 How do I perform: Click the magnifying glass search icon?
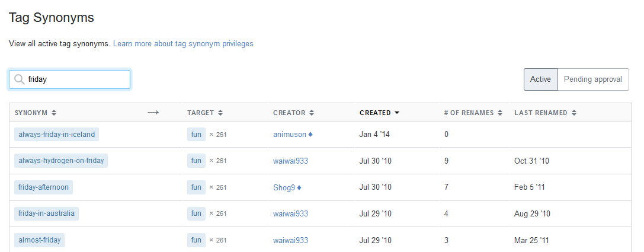tap(19, 79)
